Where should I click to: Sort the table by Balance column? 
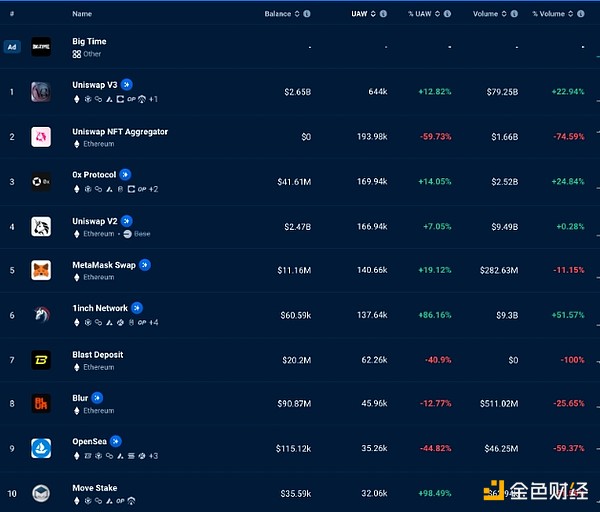pyautogui.click(x=278, y=14)
